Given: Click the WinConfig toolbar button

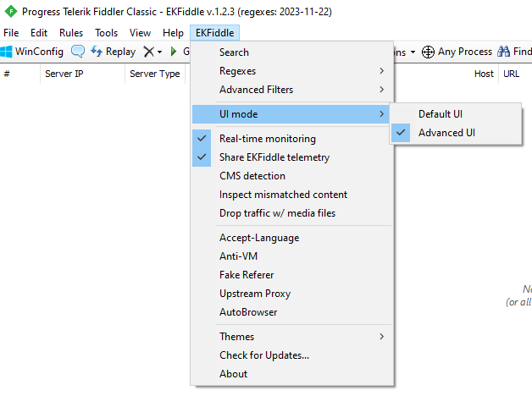Looking at the screenshot, I should click(32, 52).
